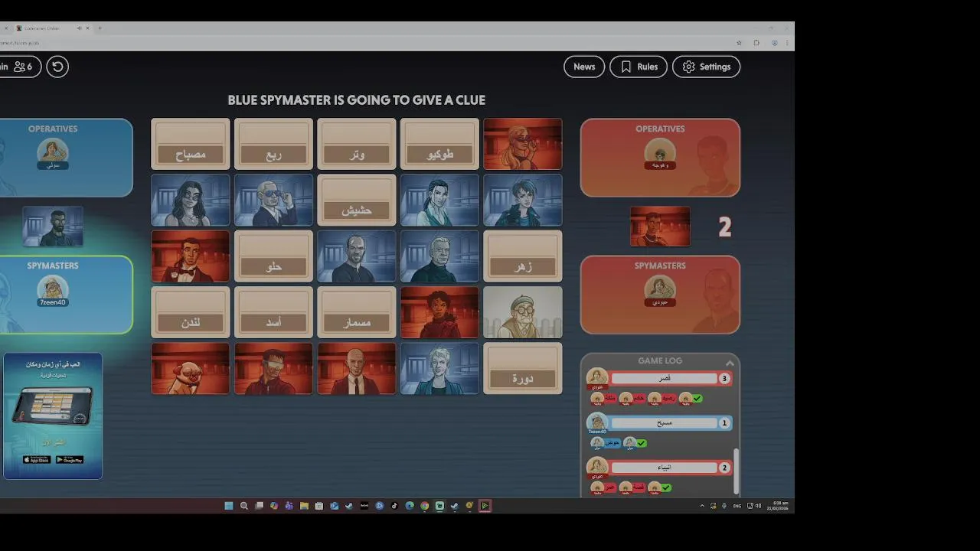
Task: Select the word card حلو
Action: 273,256
